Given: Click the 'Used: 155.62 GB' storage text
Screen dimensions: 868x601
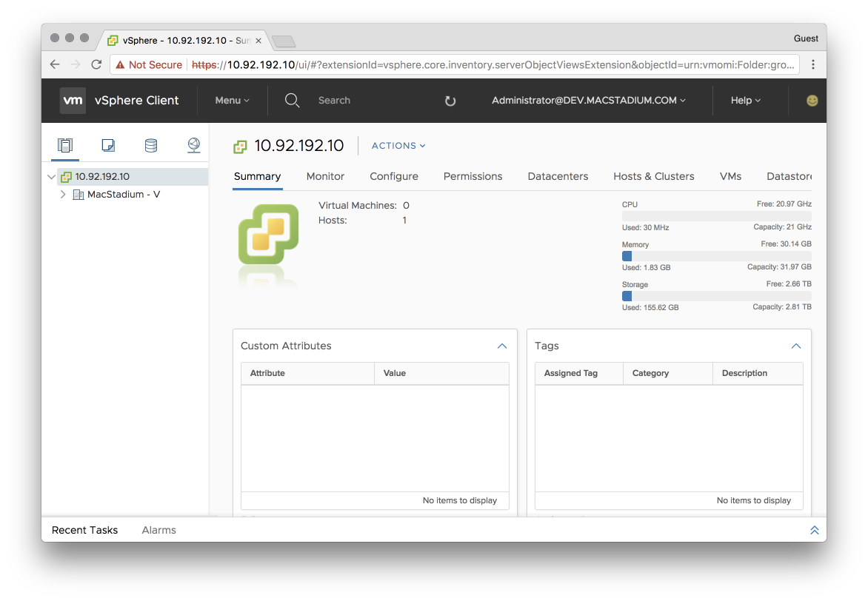Looking at the screenshot, I should coord(650,308).
